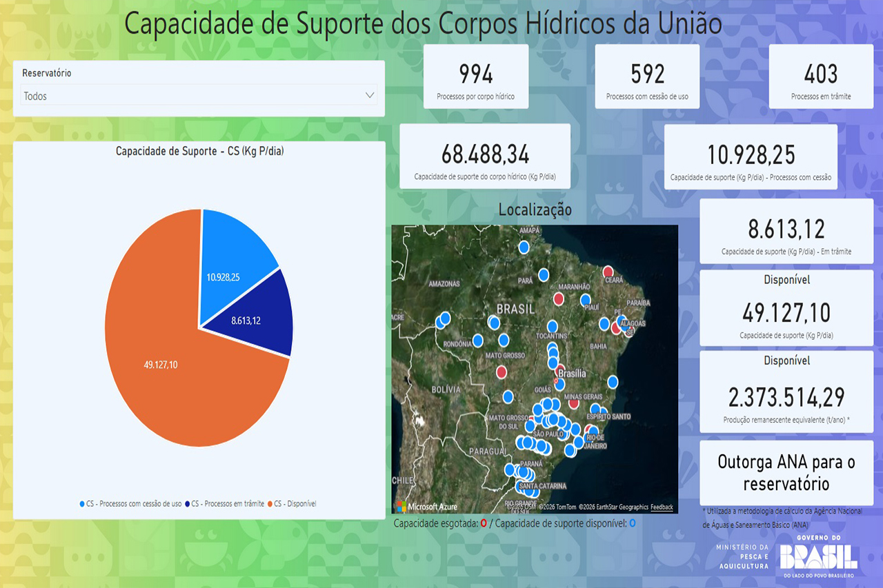Click the 592 Processos com cessão de uso card
Screen dimensions: 883x588
point(647,77)
